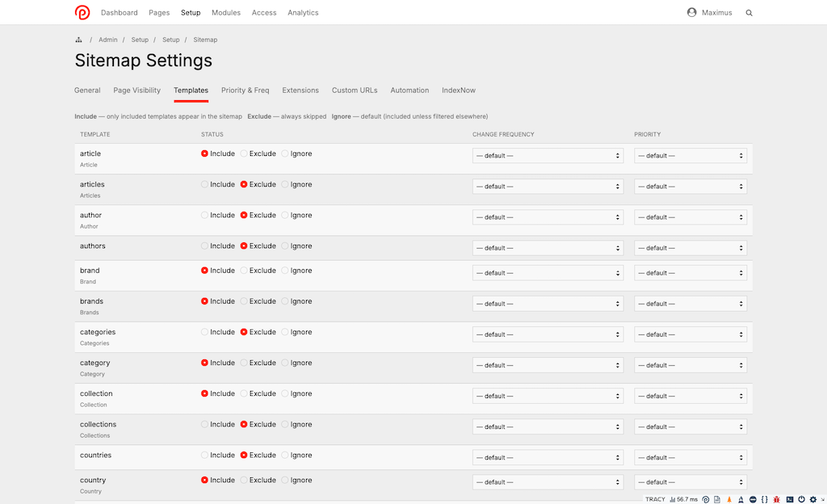Open Tracy curly braces panel
The height and width of the screenshot is (504, 827).
(x=764, y=499)
